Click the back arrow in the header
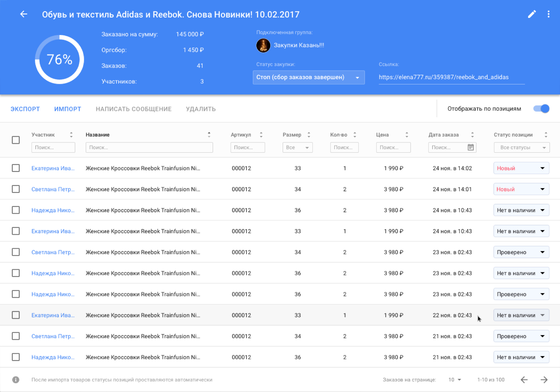This screenshot has height=392, width=560. coord(24,14)
